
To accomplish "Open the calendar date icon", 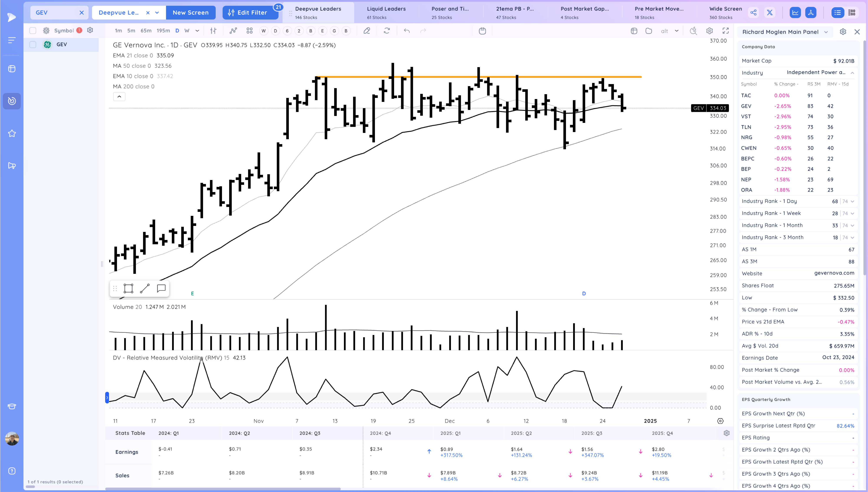I will coord(482,31).
